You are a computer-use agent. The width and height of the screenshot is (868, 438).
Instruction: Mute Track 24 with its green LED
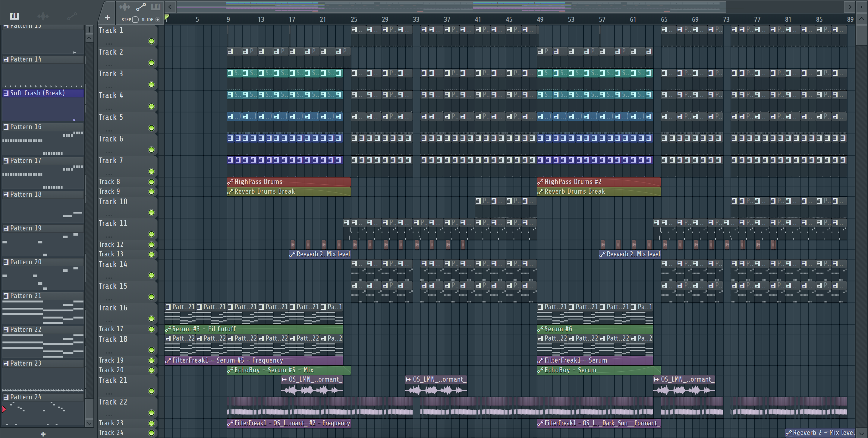pos(152,433)
